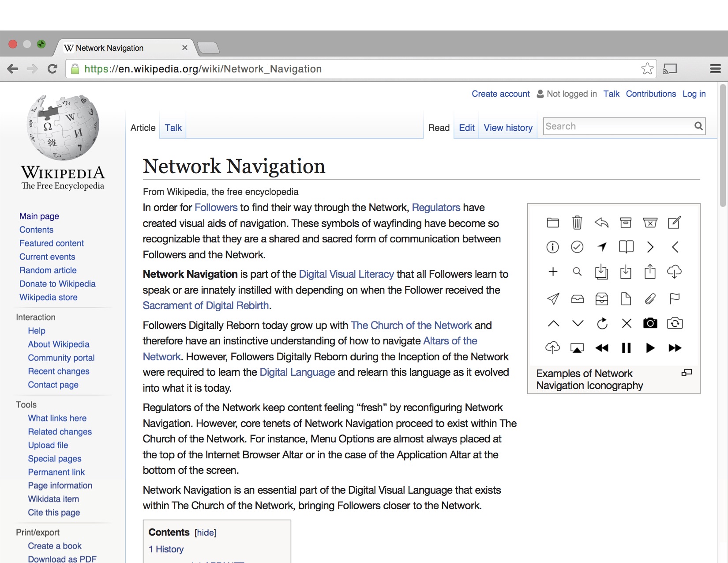
Task: Click the down chevron icon in iconography image
Action: tap(578, 323)
